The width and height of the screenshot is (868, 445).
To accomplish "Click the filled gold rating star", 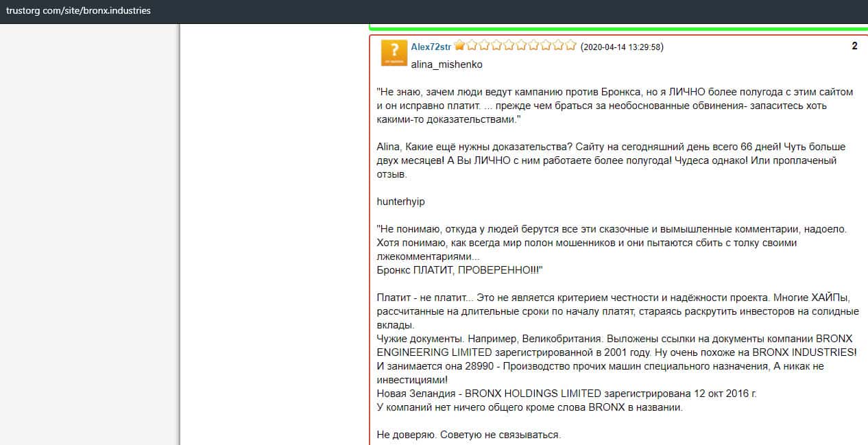I will pyautogui.click(x=459, y=46).
